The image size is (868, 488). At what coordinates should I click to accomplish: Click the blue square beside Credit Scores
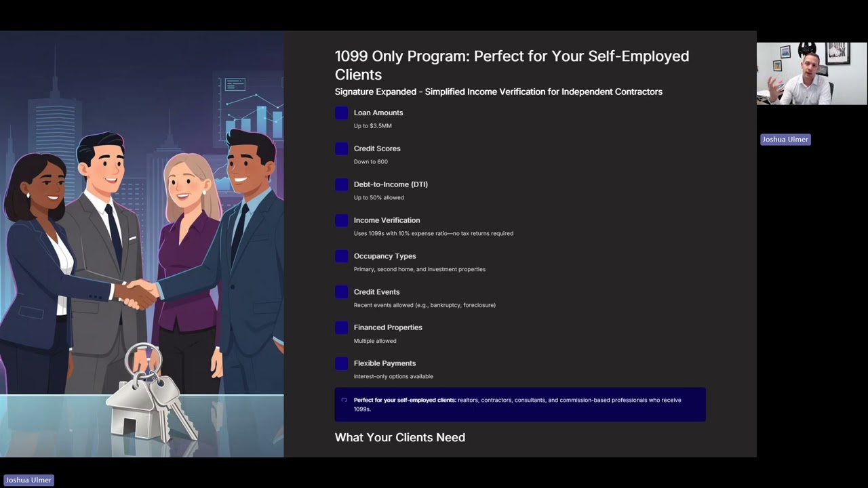341,148
